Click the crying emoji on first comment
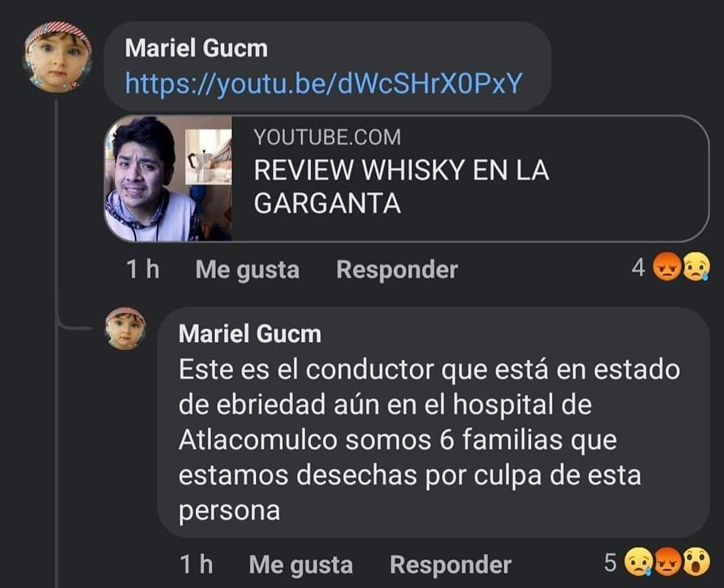The image size is (724, 588). point(696,267)
